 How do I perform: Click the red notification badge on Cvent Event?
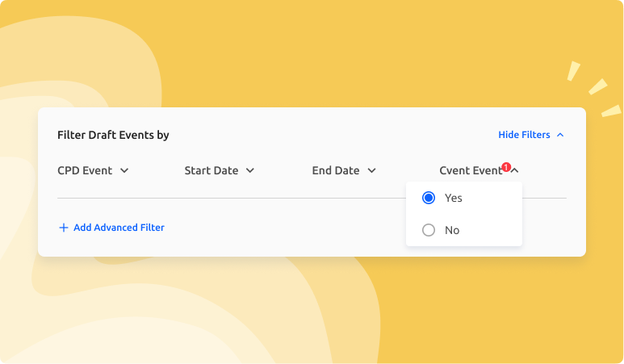point(506,167)
